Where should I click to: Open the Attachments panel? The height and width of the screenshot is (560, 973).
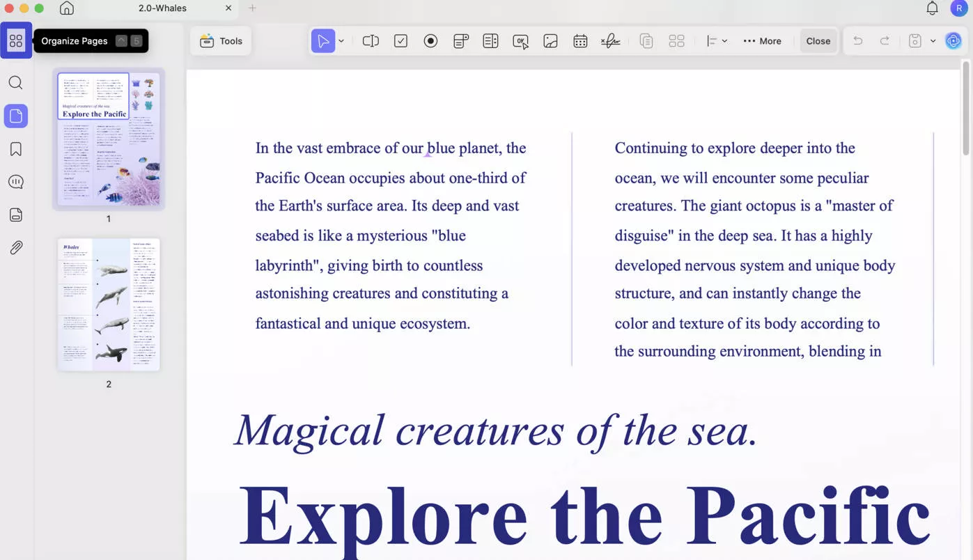tap(15, 247)
